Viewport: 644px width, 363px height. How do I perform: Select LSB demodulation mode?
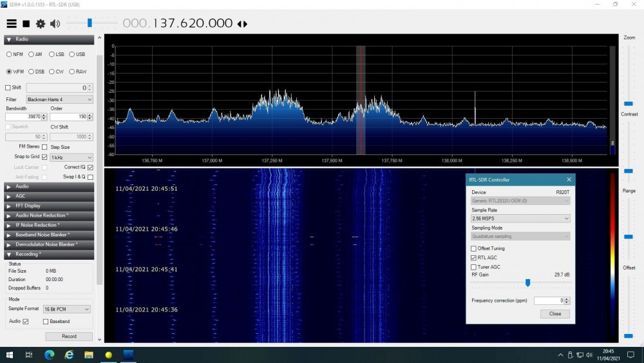pos(57,54)
